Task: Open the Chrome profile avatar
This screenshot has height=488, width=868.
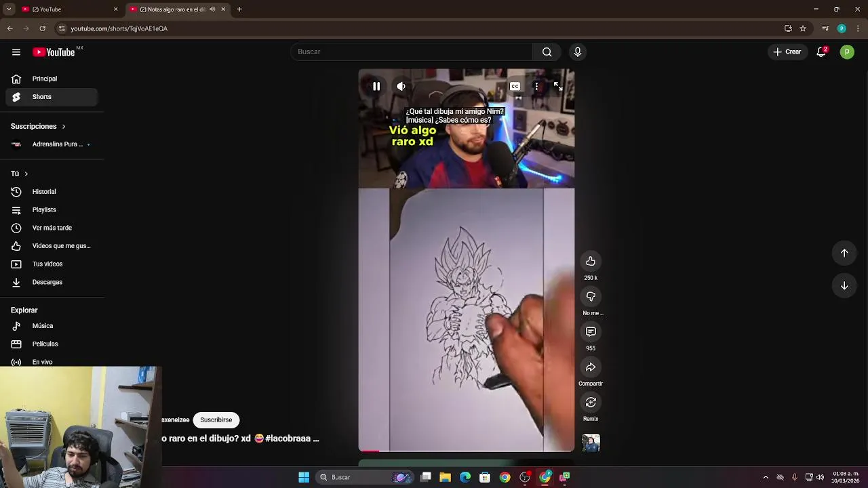Action: point(842,28)
